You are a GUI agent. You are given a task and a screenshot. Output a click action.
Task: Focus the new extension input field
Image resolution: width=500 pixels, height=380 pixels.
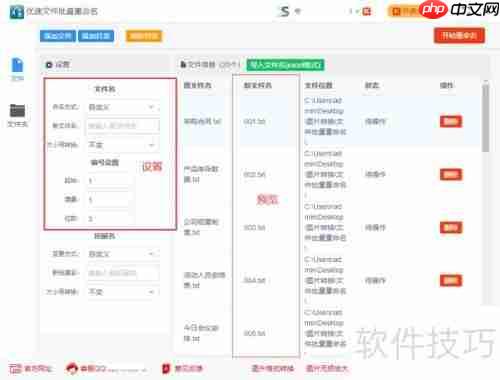tap(123, 273)
